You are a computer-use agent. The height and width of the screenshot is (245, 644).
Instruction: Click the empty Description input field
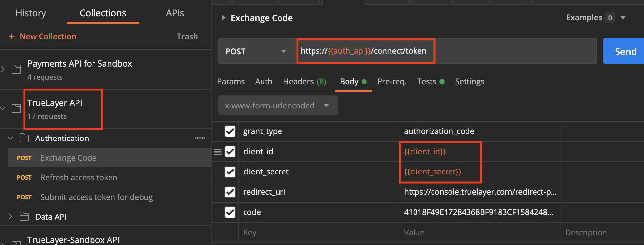[602, 233]
